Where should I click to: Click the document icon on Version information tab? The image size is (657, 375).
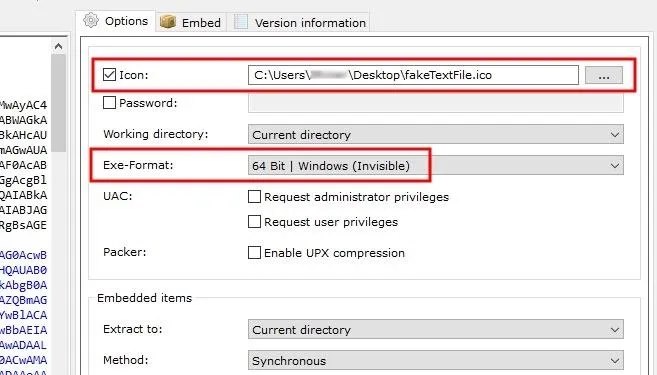point(241,22)
